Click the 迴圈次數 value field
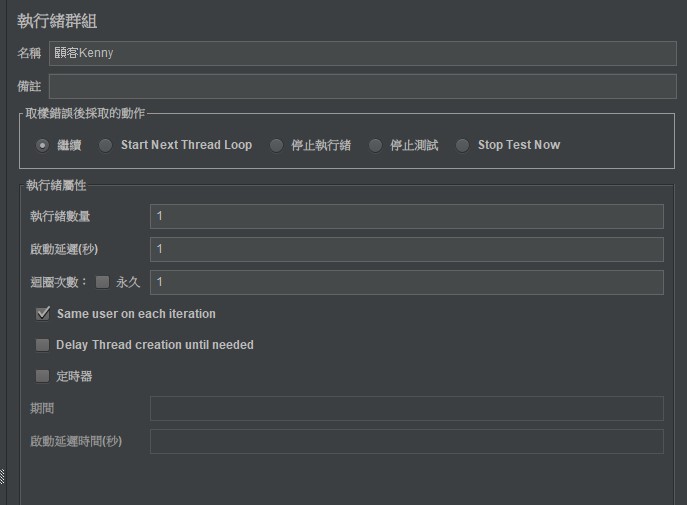Screen dimensions: 687x505 (406, 282)
